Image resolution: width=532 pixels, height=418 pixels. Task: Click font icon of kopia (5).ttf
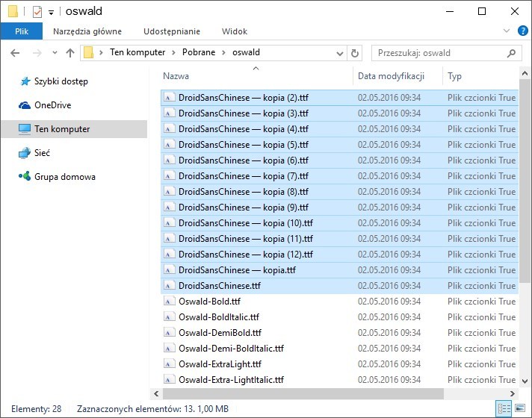[169, 145]
